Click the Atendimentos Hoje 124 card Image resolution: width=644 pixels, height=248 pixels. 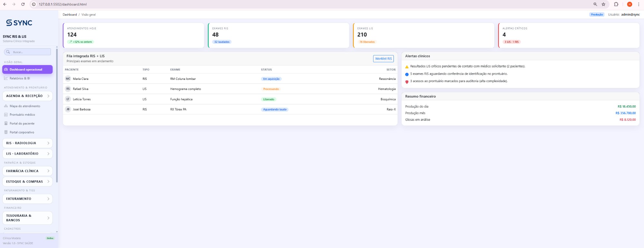(134, 35)
